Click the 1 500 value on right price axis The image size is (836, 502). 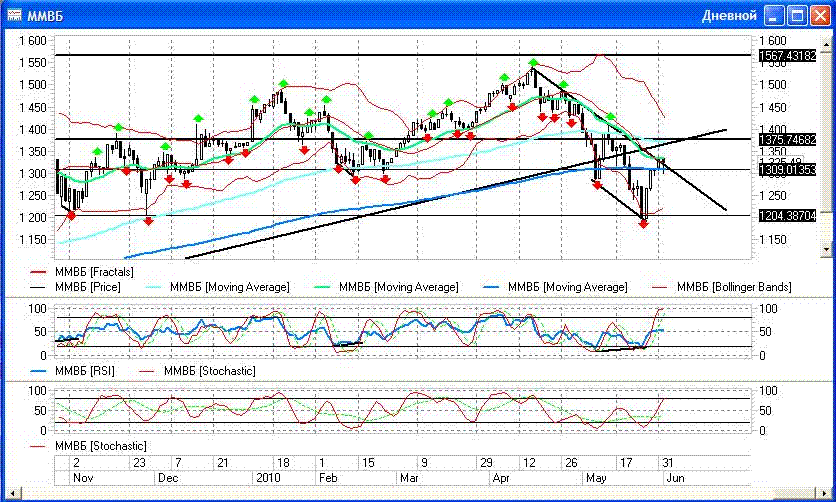pos(773,85)
